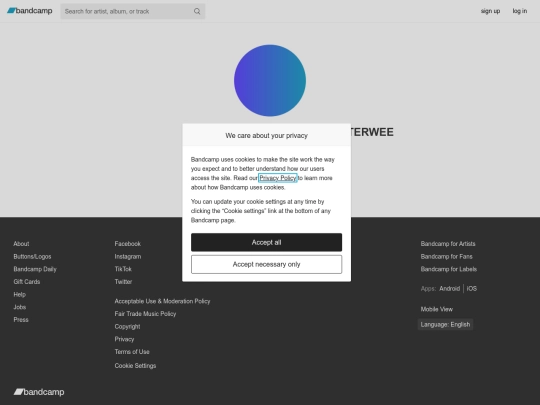540x405 pixels.
Task: Open the Copyright footer link
Action: tap(127, 326)
